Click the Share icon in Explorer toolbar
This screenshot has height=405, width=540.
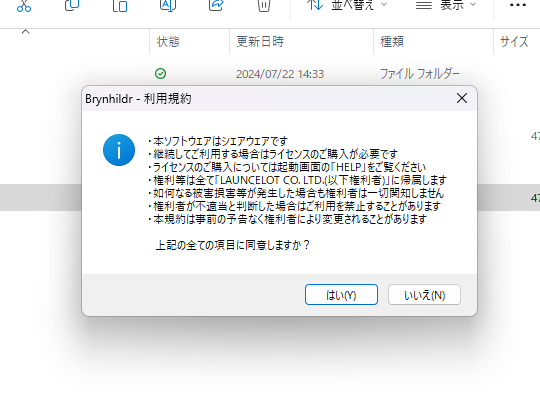tap(216, 5)
